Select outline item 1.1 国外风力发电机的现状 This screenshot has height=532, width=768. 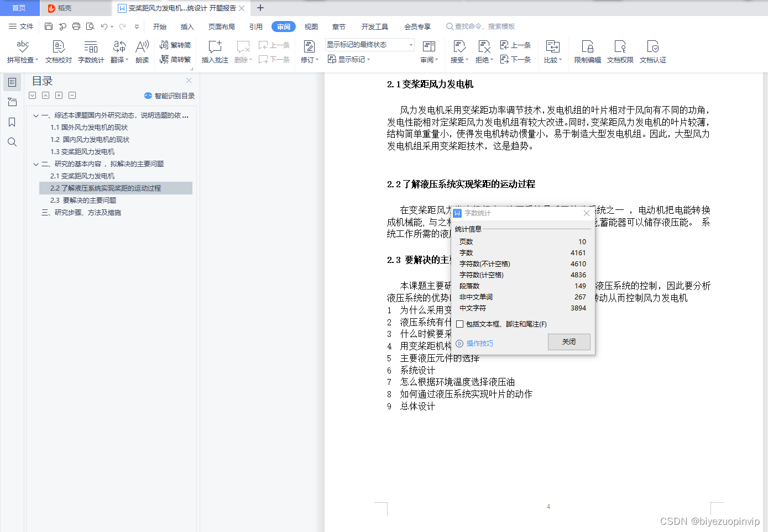[89, 128]
